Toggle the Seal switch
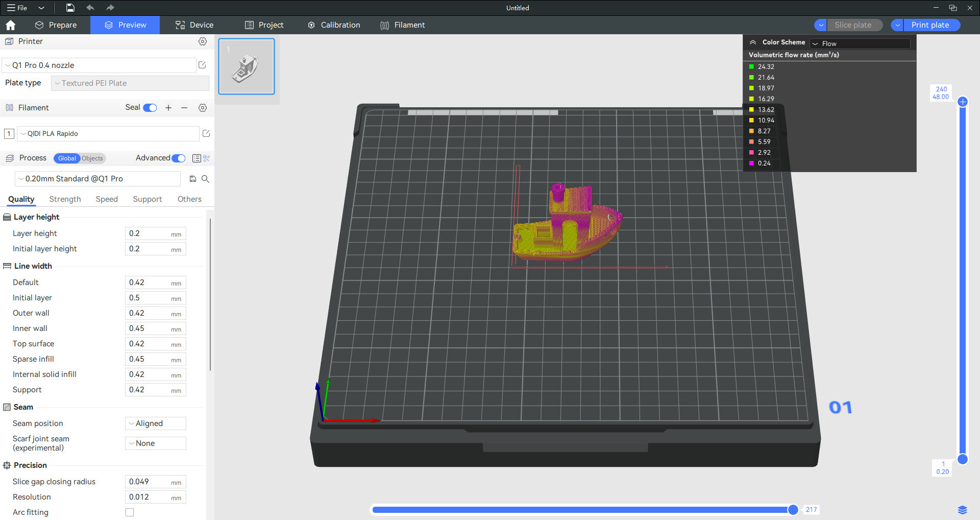This screenshot has width=980, height=520. (150, 108)
